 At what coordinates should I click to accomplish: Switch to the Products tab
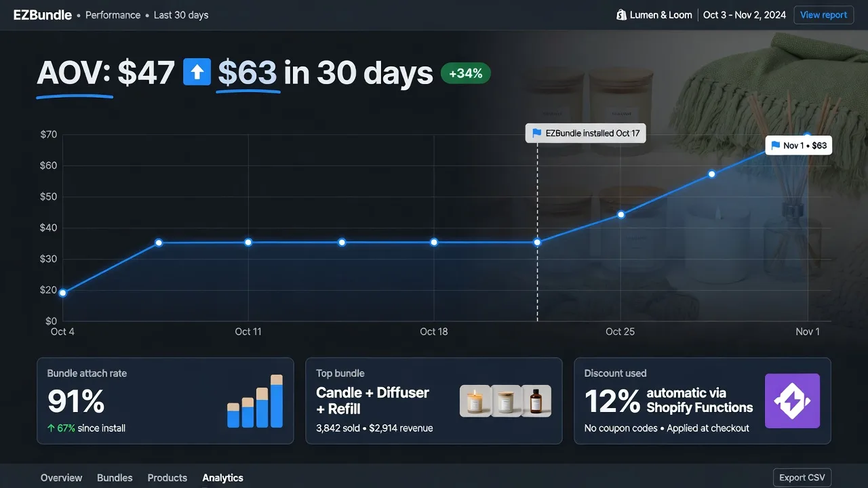pyautogui.click(x=167, y=478)
